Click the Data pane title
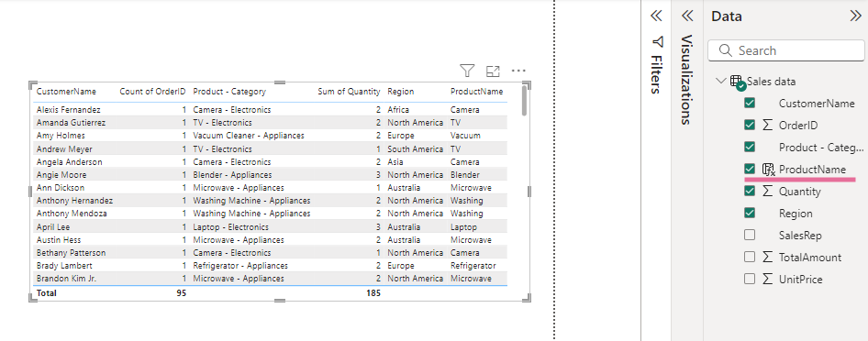The width and height of the screenshot is (868, 341). point(727,16)
